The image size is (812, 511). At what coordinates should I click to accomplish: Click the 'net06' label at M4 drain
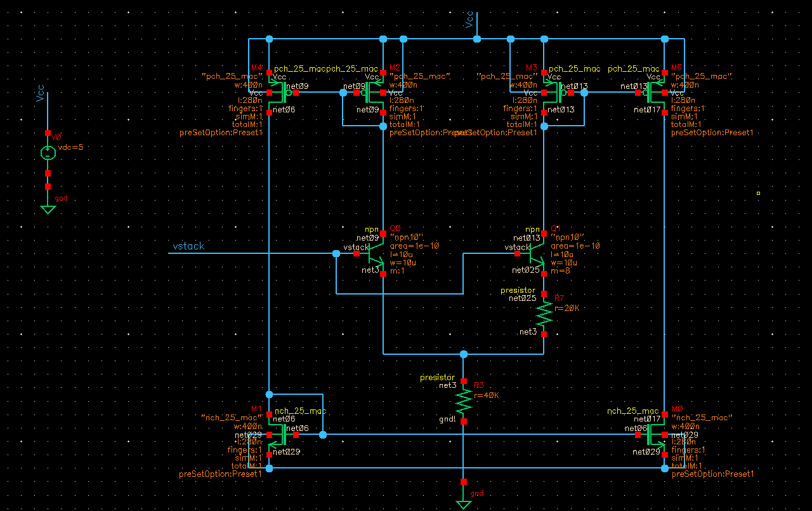tap(284, 110)
